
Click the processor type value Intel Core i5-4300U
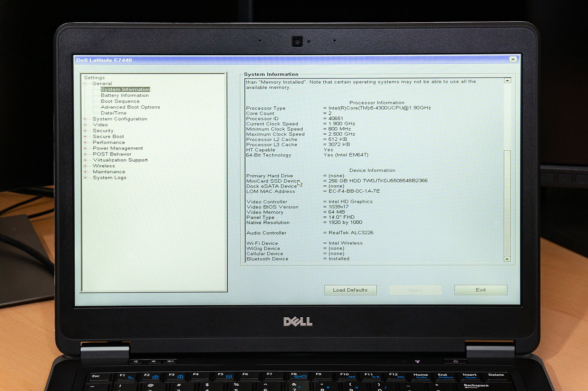(x=379, y=108)
